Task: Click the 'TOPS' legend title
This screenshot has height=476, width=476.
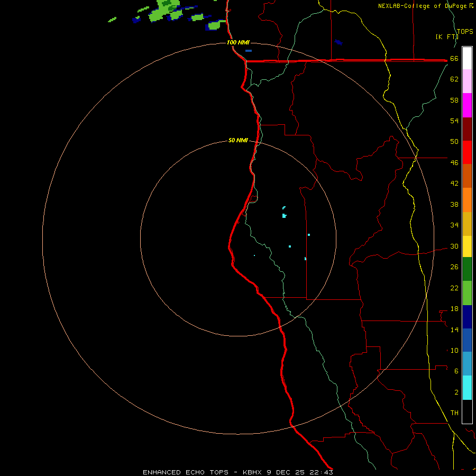Action: pyautogui.click(x=465, y=32)
